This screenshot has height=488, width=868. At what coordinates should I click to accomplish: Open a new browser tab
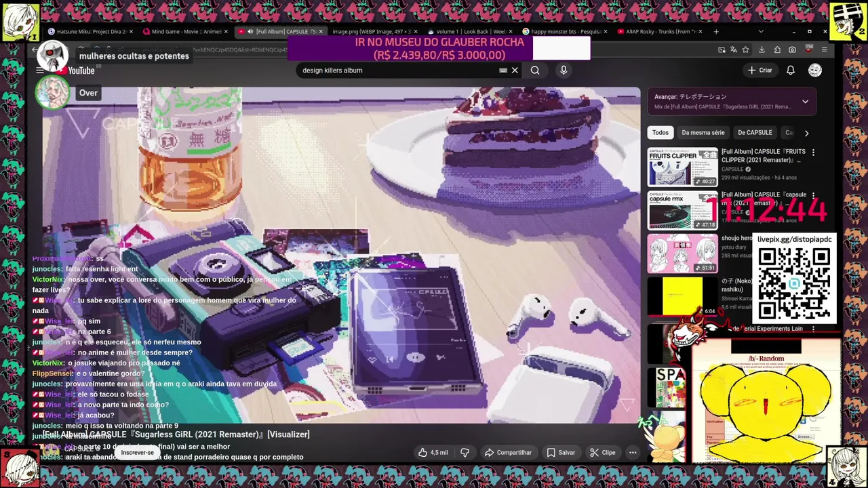click(716, 31)
